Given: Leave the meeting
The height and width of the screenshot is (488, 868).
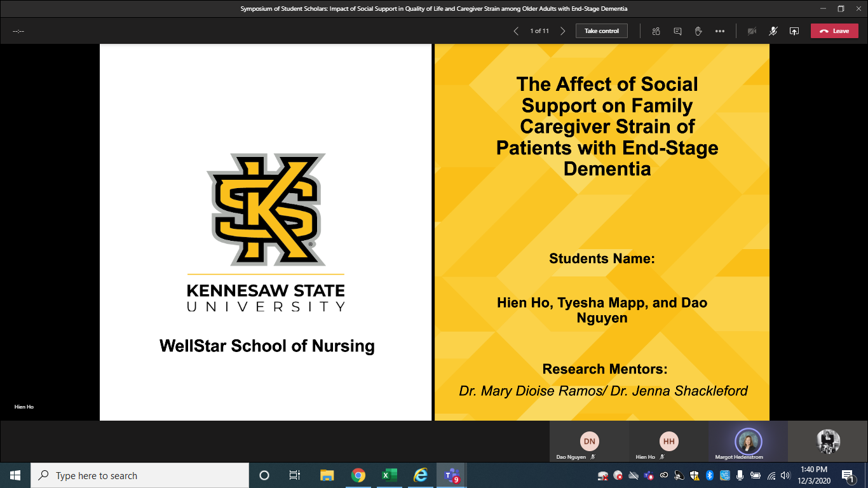Looking at the screenshot, I should pos(834,31).
